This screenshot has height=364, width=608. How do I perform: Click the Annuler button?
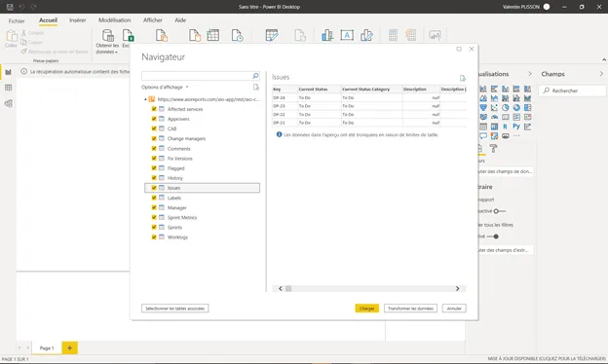pos(454,309)
